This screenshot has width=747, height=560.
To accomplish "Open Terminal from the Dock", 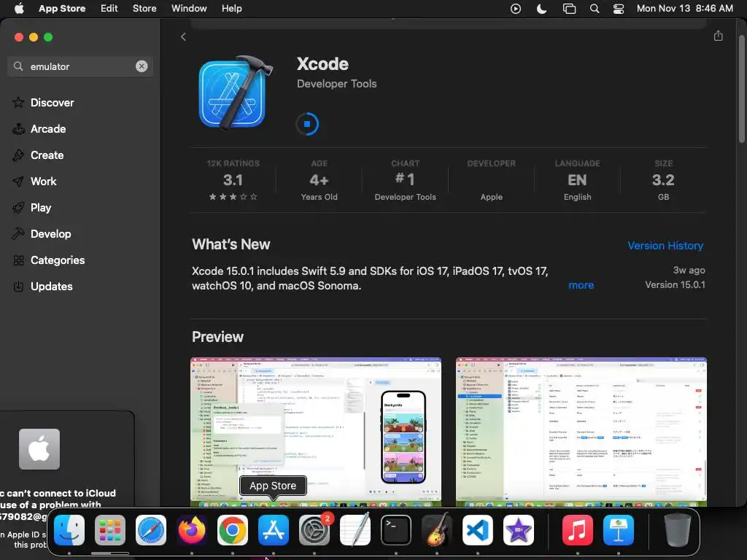I will (396, 530).
